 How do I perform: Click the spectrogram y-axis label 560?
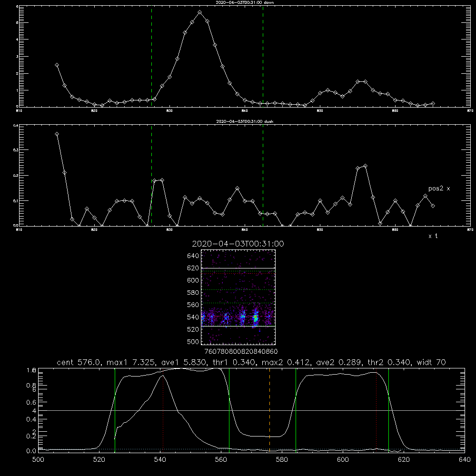tap(193, 305)
